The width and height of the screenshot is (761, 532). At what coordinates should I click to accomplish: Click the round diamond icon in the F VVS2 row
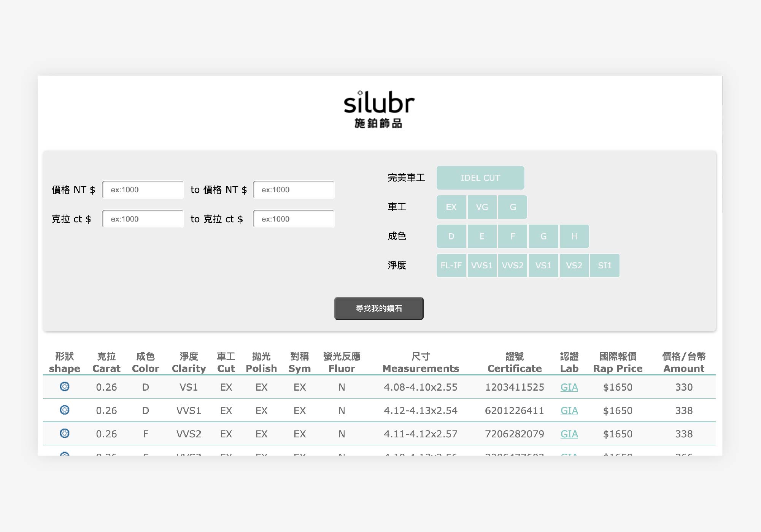point(65,433)
